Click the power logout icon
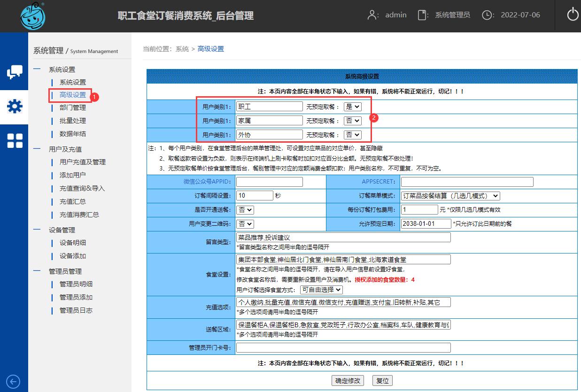 click(573, 15)
